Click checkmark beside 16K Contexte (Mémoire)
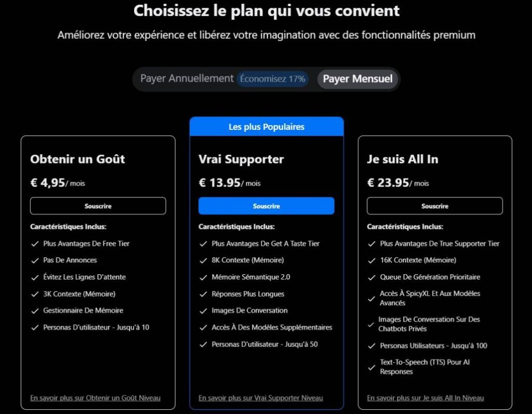This screenshot has height=414, width=532. (372, 261)
